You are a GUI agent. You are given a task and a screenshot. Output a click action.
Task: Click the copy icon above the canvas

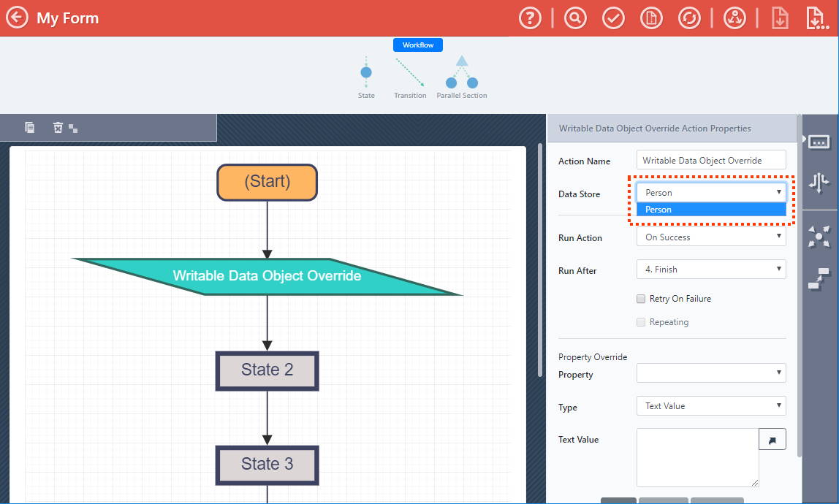29,127
